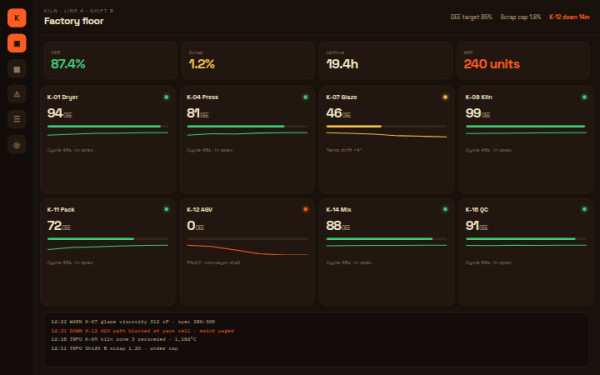Click the K-12 AGV red trend sparkline

[247, 250]
